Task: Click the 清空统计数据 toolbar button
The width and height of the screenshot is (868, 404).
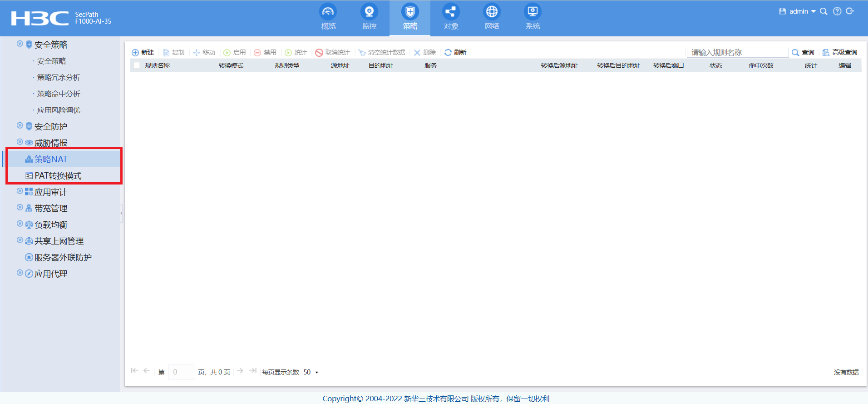Action: click(381, 53)
